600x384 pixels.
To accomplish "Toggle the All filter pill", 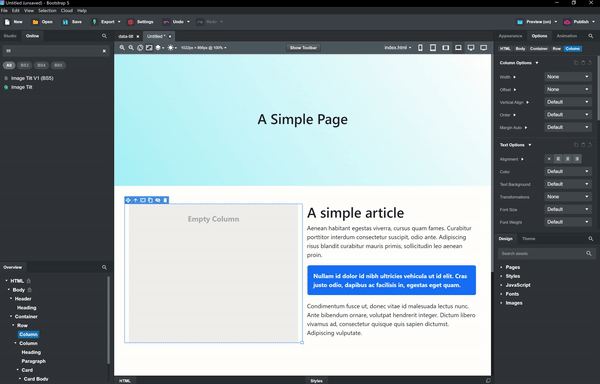I will tap(9, 65).
